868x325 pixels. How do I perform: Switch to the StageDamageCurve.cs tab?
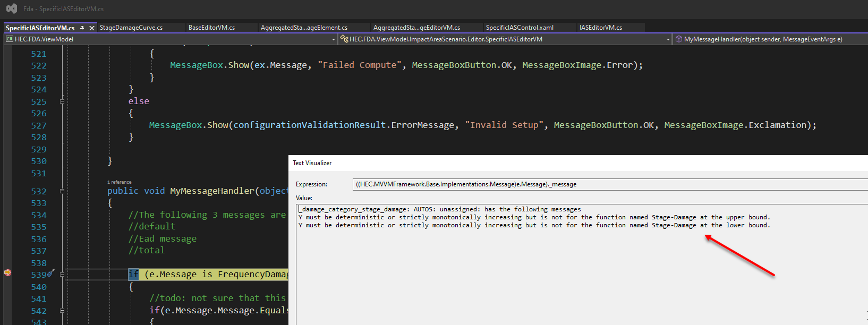131,28
